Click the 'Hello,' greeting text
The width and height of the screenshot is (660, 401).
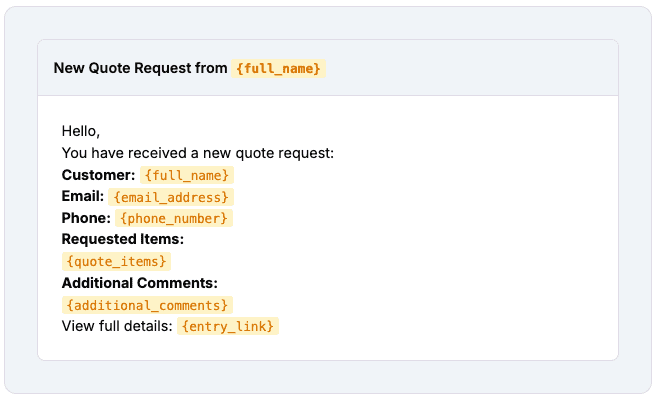(81, 131)
